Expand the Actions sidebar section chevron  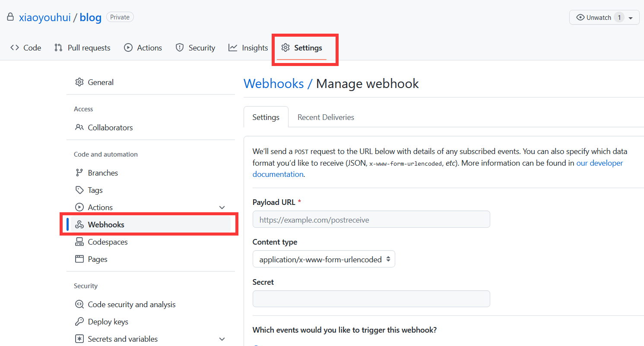point(222,208)
